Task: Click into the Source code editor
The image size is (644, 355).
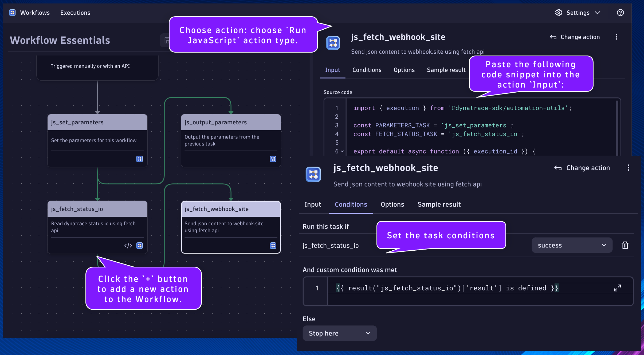Action: (472, 127)
